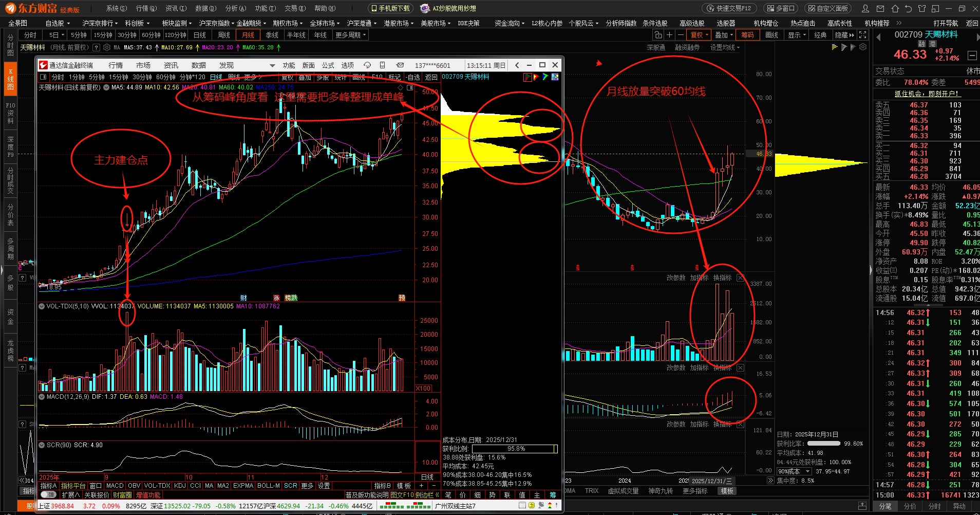Expand the 显示 dropdown

(797, 35)
